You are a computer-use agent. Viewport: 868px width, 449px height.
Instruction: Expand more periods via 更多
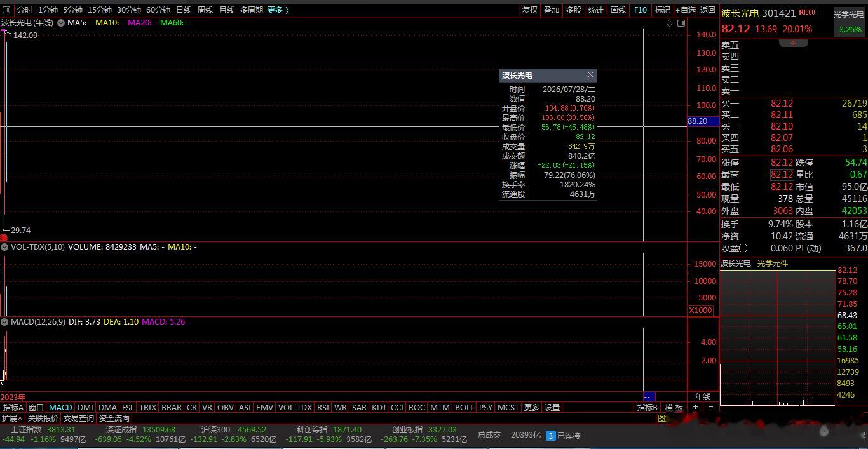(278, 10)
